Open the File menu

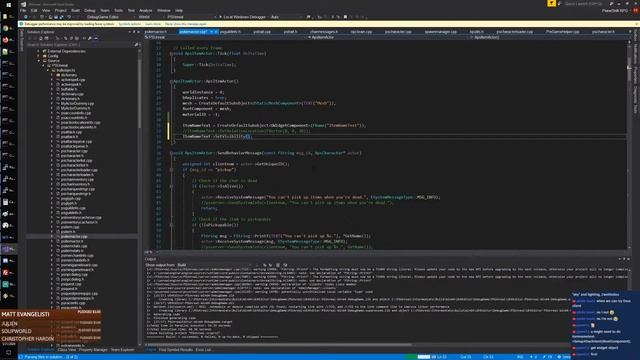[23, 11]
